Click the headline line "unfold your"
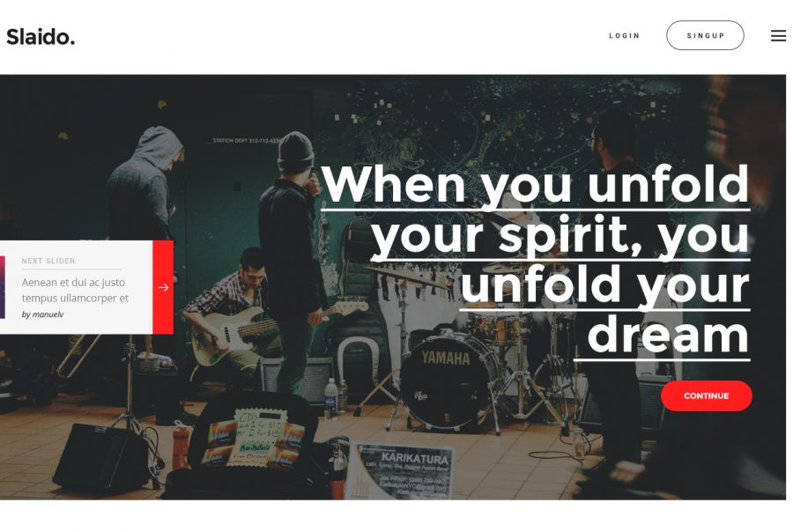The image size is (793, 532). [604, 284]
